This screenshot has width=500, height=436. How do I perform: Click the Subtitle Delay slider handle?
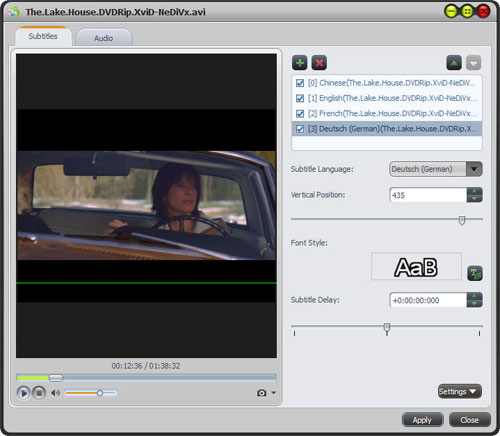point(387,327)
